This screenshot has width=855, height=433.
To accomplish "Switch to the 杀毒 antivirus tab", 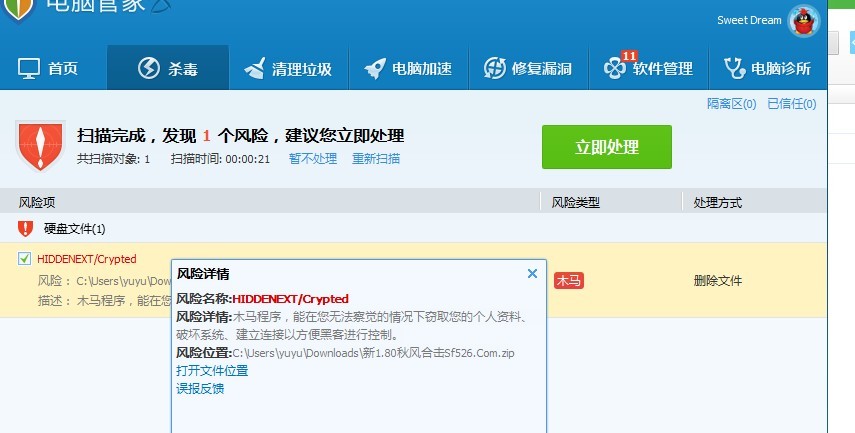I will click(x=168, y=68).
